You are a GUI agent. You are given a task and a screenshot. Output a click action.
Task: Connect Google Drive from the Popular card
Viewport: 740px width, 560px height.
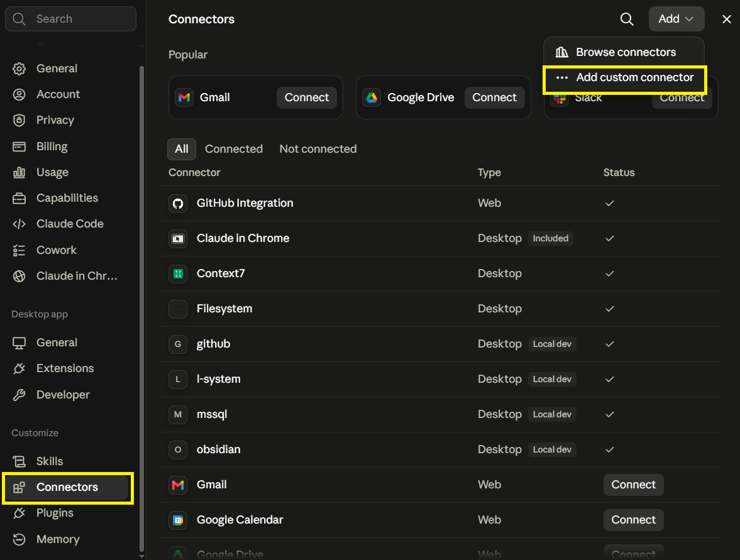[x=495, y=97]
